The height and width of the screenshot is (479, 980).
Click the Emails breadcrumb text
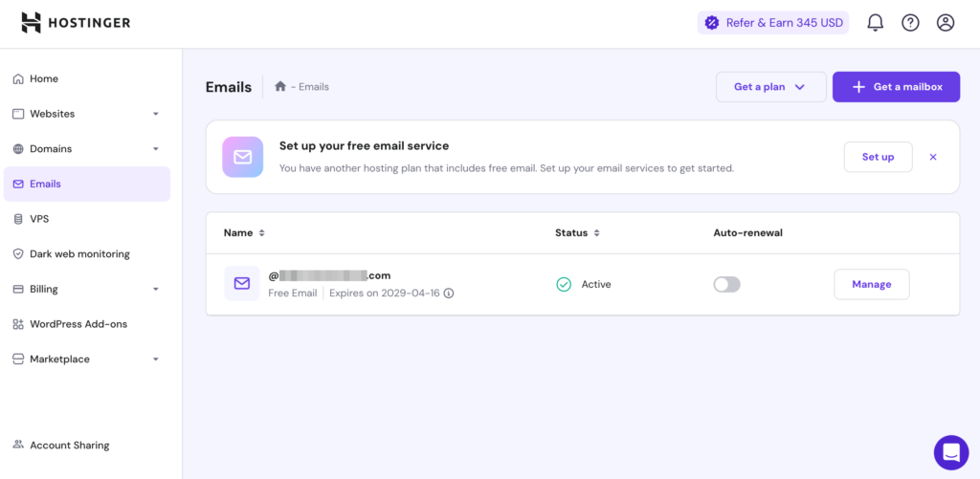tap(314, 87)
